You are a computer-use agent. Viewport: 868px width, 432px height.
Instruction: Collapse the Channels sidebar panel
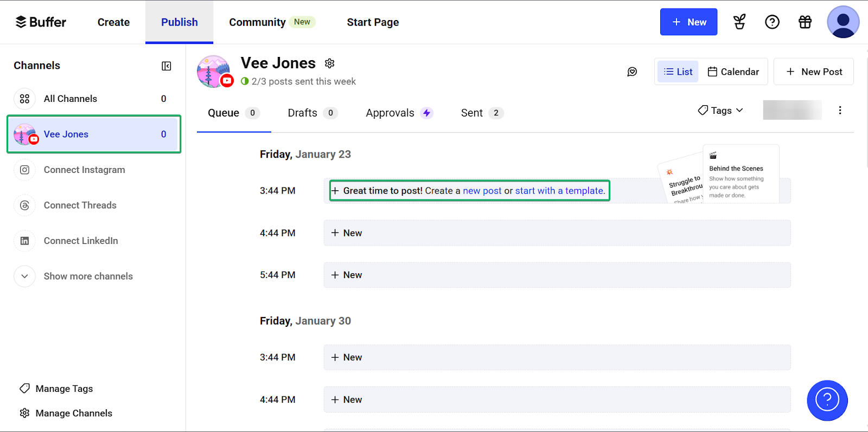click(167, 66)
